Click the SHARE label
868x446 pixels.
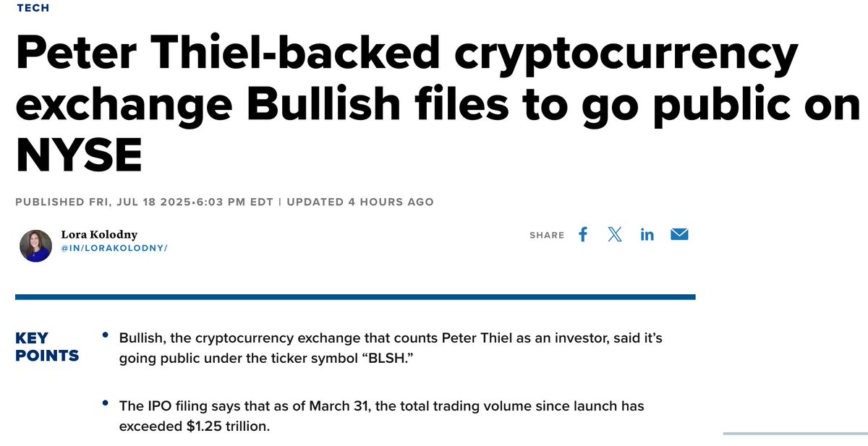click(547, 236)
